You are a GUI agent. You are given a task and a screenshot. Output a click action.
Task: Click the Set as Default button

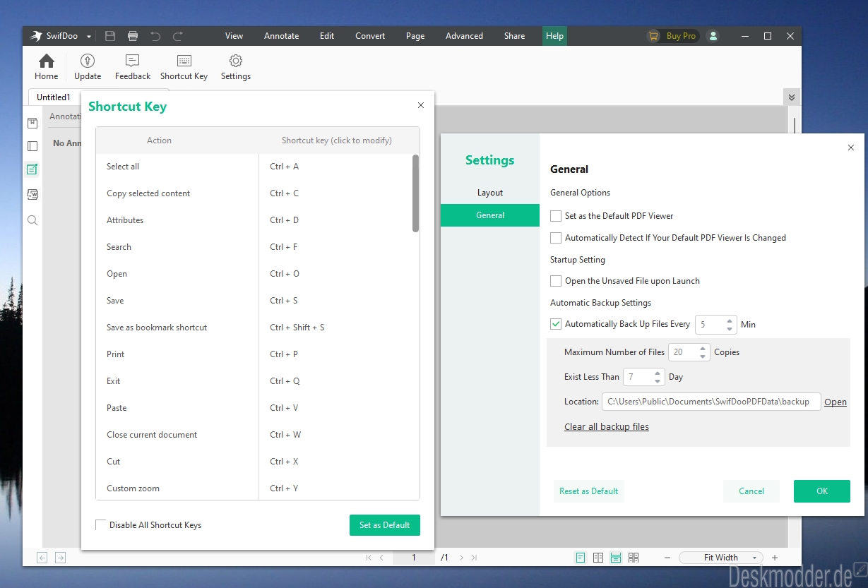pos(384,525)
